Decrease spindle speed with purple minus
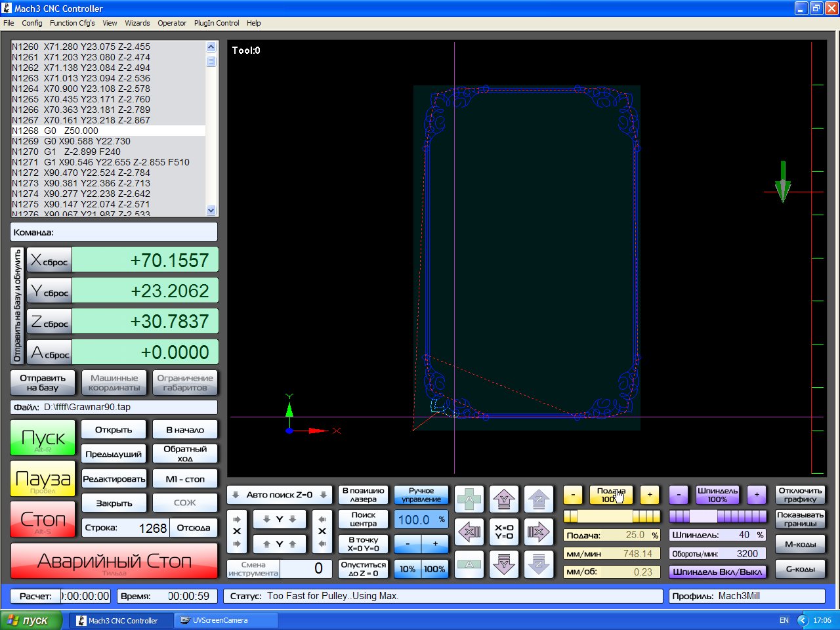The height and width of the screenshot is (630, 840). tap(679, 495)
